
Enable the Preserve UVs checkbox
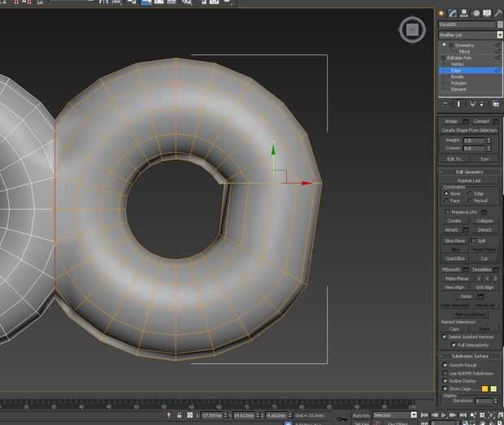pos(446,211)
